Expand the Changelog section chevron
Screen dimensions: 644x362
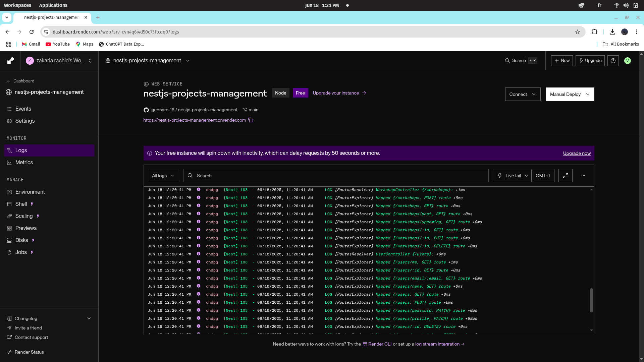pos(89,318)
